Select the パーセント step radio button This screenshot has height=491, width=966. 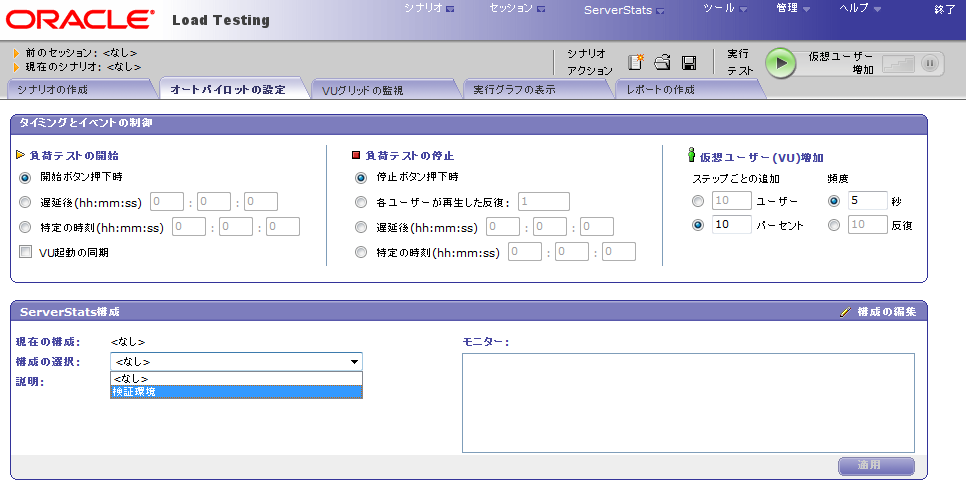[697, 225]
